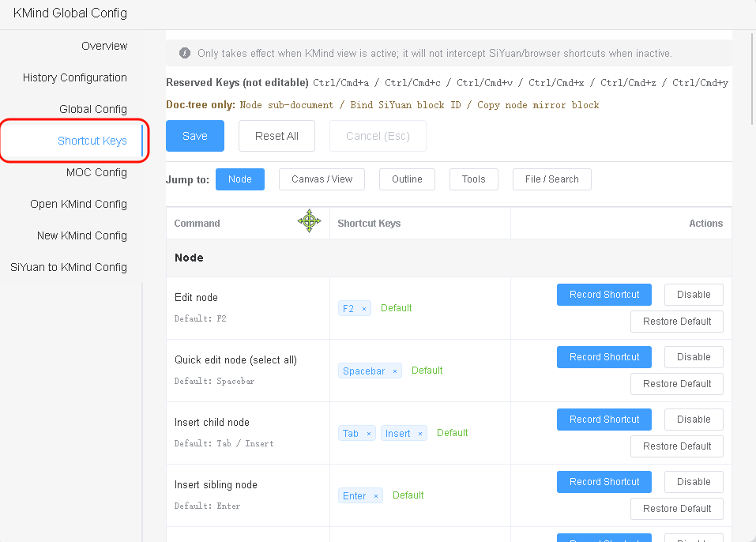Click the vertical scrollbar thumb on the right
Viewport: 756px width, 542px height.
click(x=752, y=80)
